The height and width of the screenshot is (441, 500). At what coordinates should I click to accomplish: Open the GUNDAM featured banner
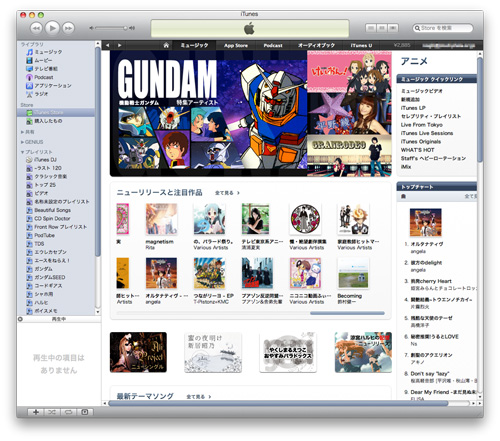click(208, 113)
